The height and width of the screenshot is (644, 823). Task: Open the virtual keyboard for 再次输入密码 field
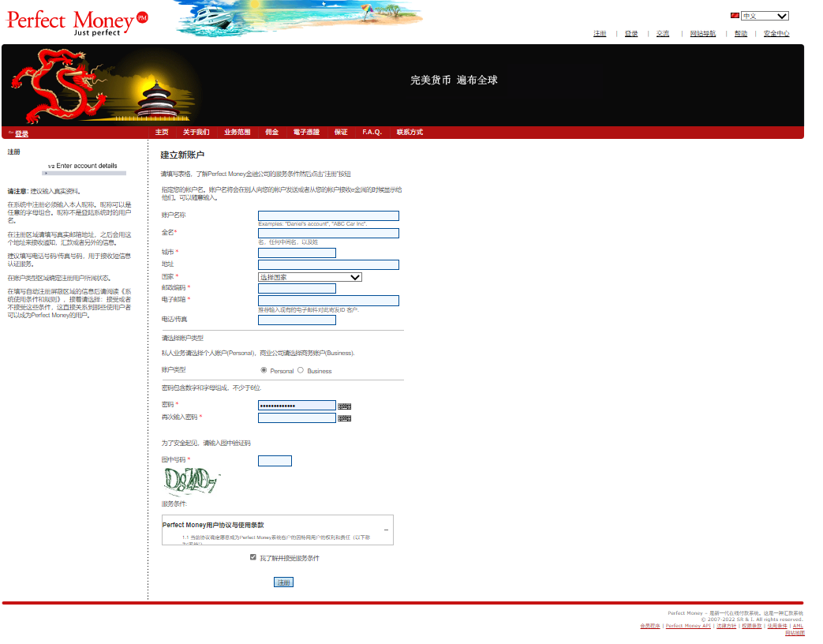(344, 418)
